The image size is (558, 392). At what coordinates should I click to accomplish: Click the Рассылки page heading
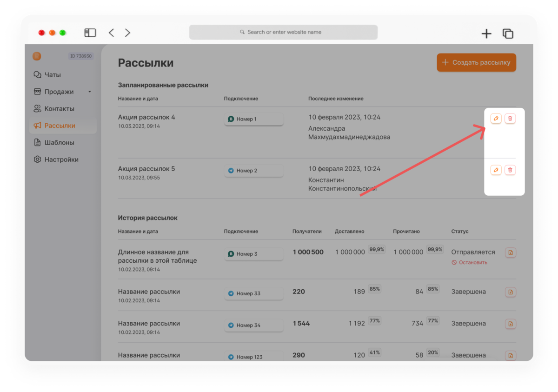pos(146,63)
